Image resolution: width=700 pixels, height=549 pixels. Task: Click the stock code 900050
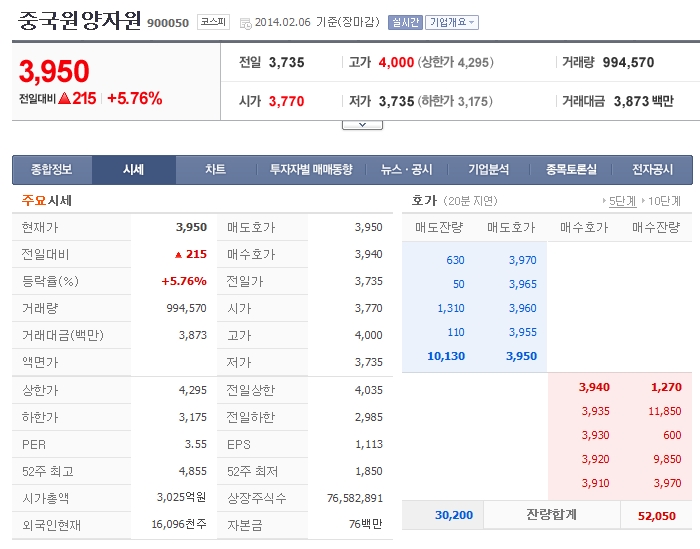click(x=168, y=23)
